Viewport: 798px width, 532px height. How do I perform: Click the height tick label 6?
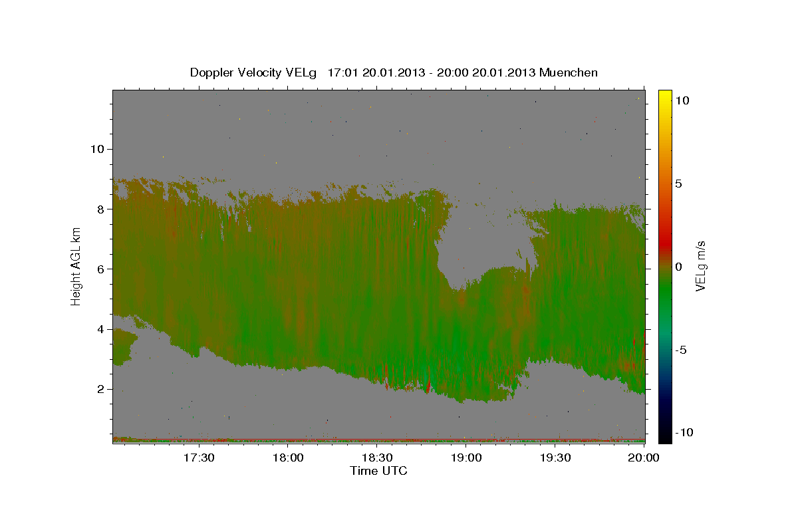point(100,269)
